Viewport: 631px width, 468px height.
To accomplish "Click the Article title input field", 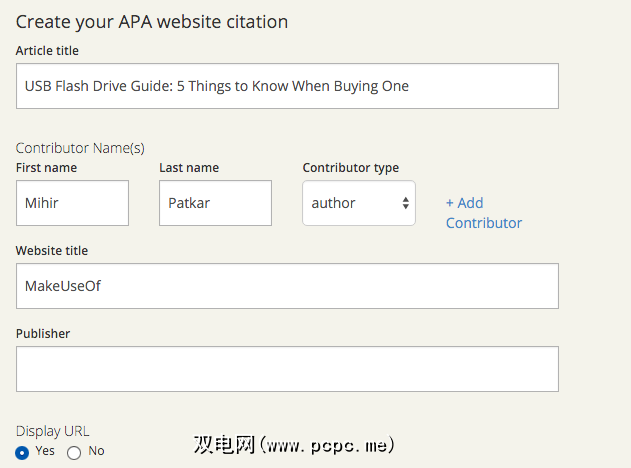I will 287,86.
